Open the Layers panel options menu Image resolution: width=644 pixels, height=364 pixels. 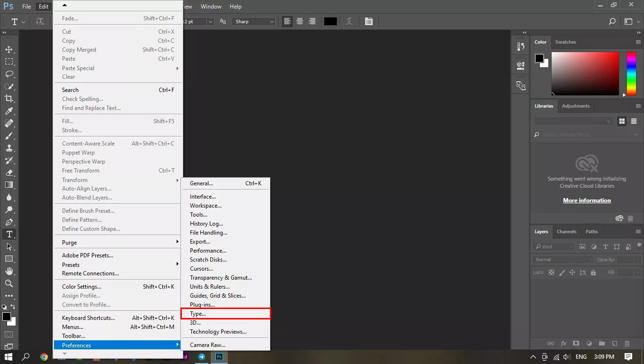(638, 232)
